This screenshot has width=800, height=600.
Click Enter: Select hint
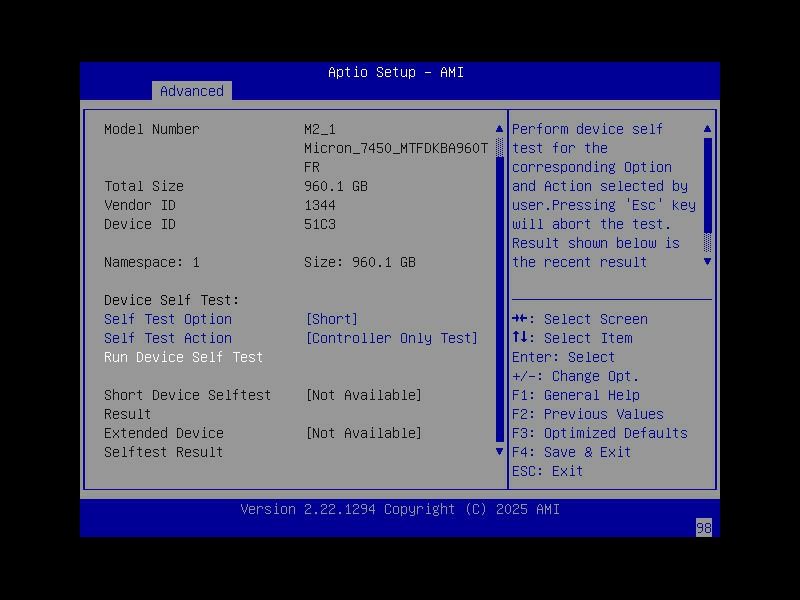tap(563, 357)
